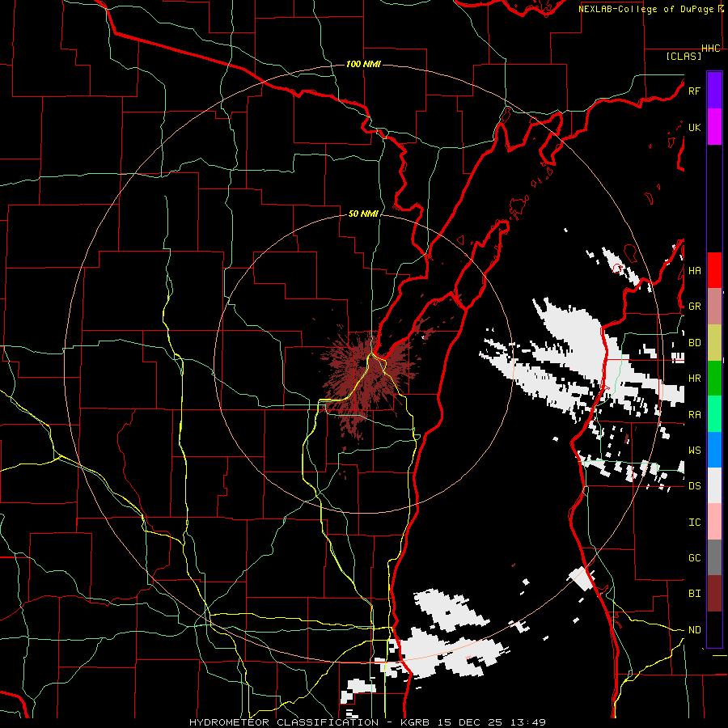Click the 'RA' legend label

click(x=695, y=415)
